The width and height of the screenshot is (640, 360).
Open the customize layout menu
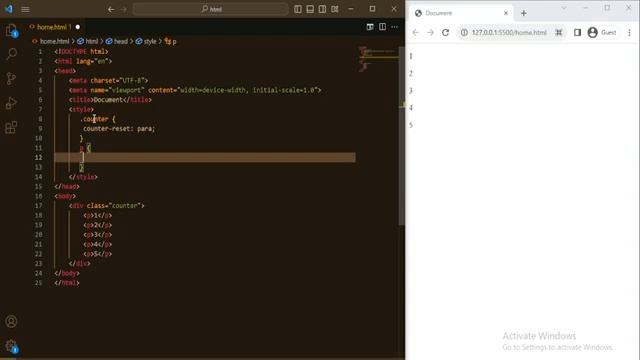335,9
